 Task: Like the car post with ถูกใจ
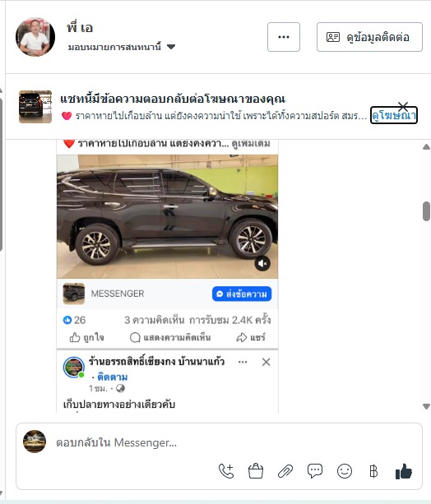pyautogui.click(x=87, y=337)
